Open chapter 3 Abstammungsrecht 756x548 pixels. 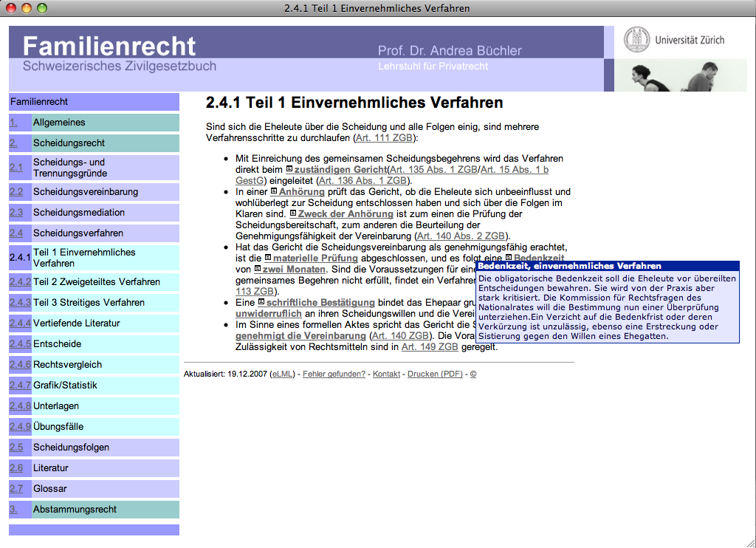(x=94, y=510)
